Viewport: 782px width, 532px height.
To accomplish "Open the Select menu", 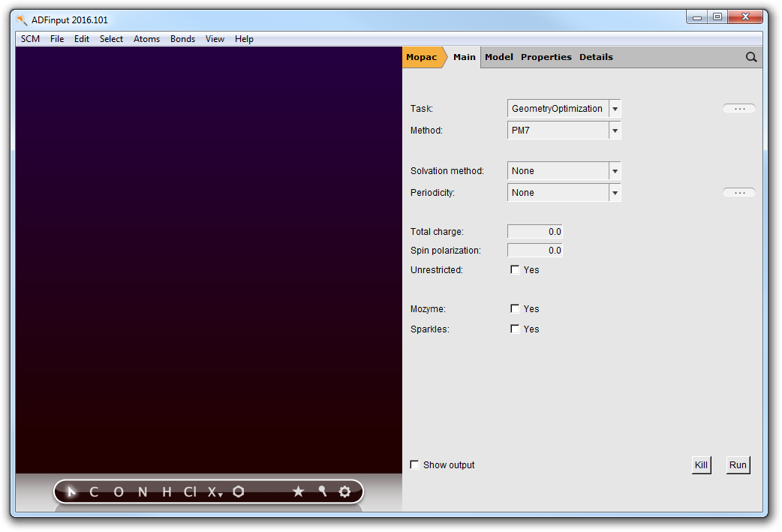I will coord(111,39).
